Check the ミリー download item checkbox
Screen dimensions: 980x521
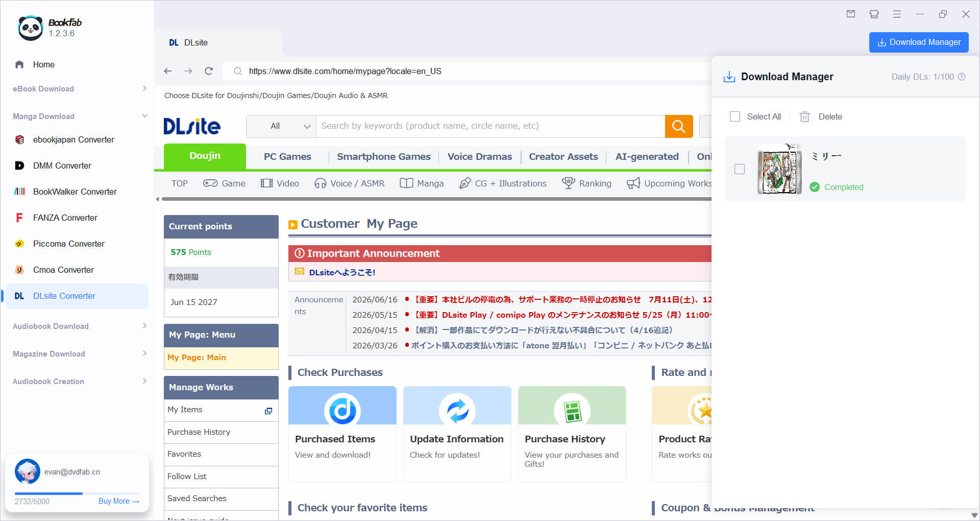[x=740, y=169]
